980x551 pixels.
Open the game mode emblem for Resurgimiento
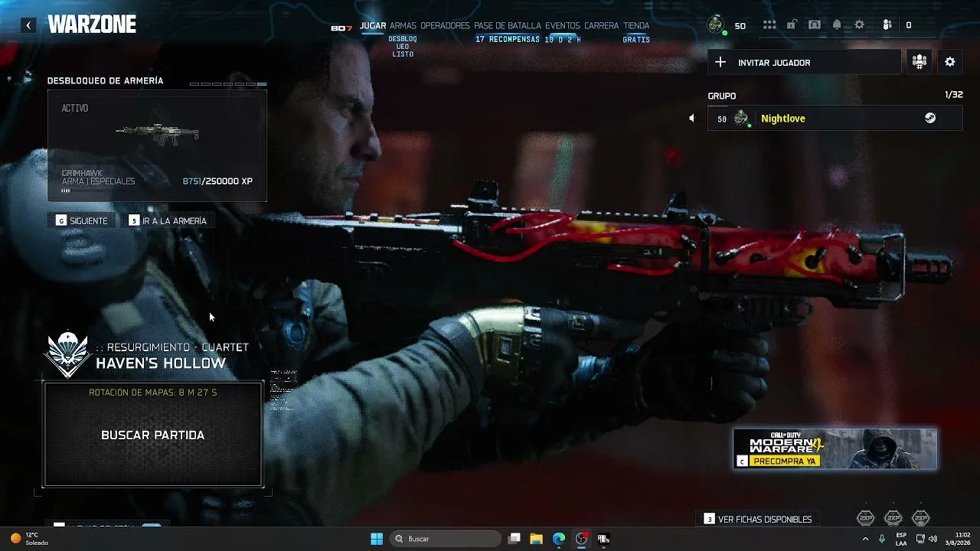pos(68,354)
